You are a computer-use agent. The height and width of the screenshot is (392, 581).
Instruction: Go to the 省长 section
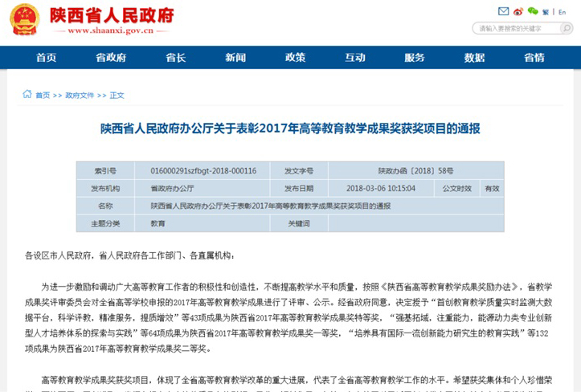tap(175, 58)
